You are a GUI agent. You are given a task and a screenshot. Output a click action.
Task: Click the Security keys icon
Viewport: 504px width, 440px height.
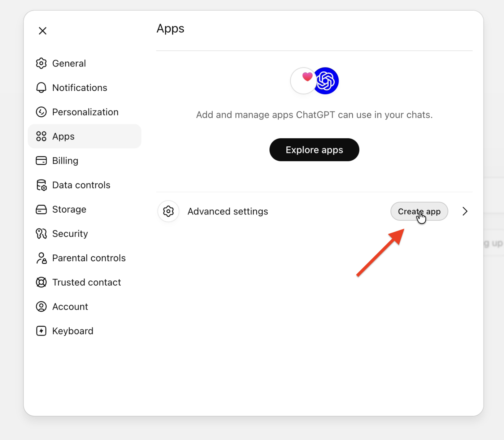pyautogui.click(x=41, y=234)
